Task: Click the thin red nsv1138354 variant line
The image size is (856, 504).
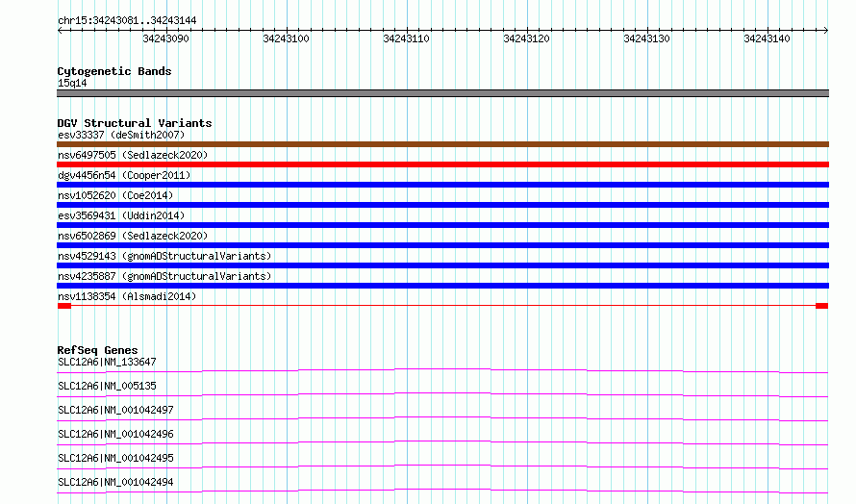Action: click(442, 306)
